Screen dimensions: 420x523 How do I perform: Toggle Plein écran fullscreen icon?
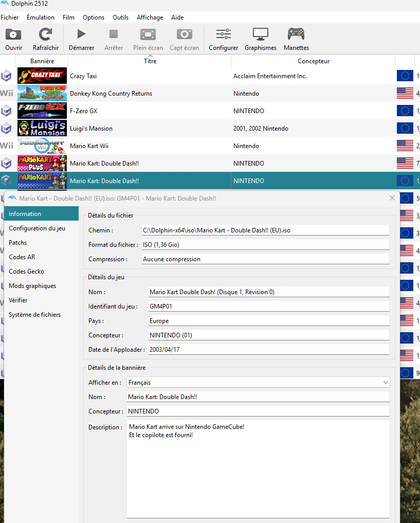coord(148,35)
